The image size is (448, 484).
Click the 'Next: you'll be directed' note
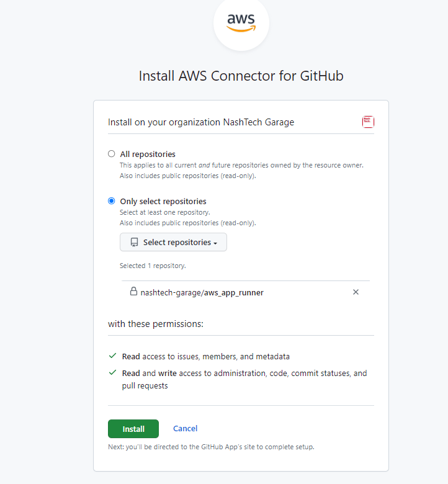[211, 447]
